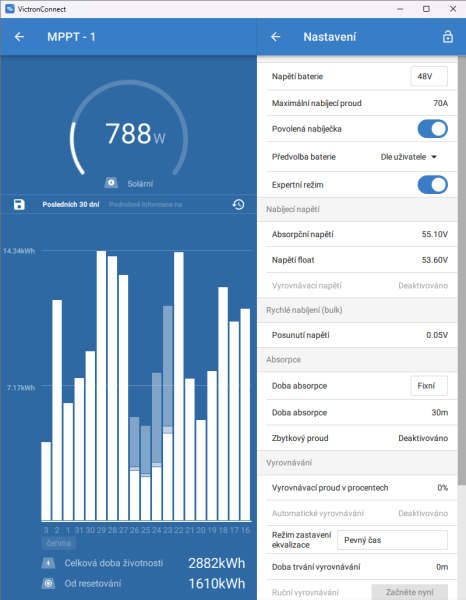Click the Solární panel icon under gauge
This screenshot has height=600, width=466.
pyautogui.click(x=111, y=183)
